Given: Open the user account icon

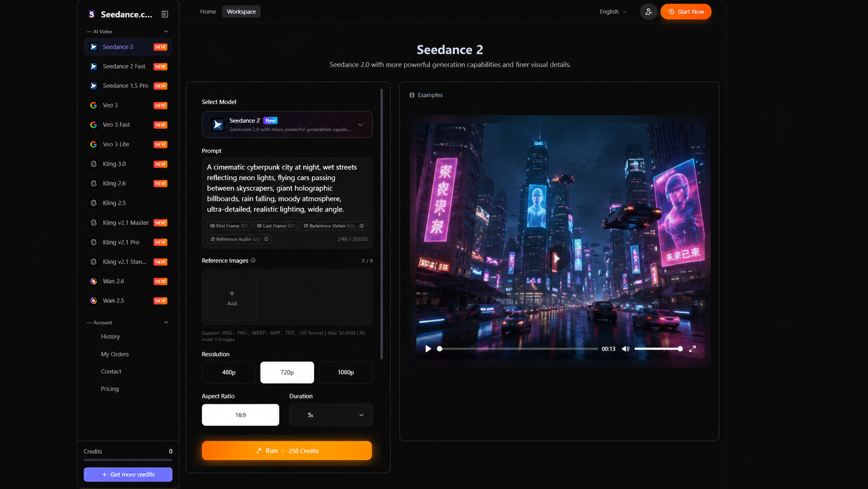Looking at the screenshot, I should click(x=648, y=11).
